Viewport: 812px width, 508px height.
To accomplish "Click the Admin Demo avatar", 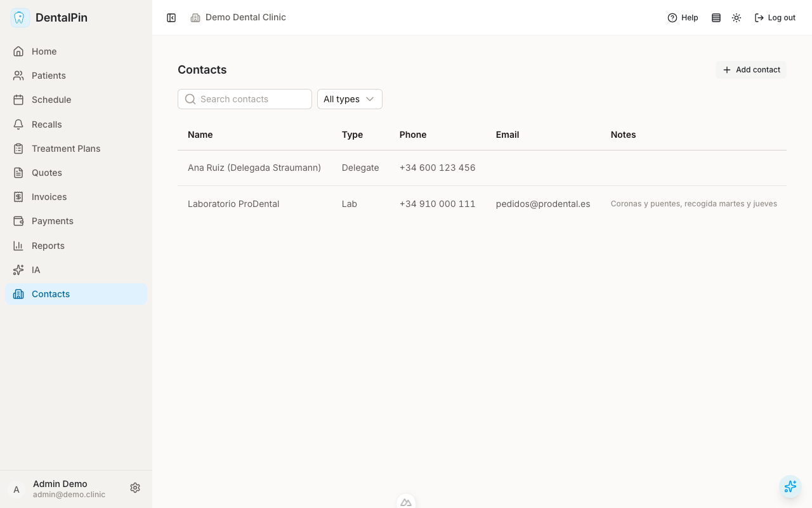I will tap(16, 489).
